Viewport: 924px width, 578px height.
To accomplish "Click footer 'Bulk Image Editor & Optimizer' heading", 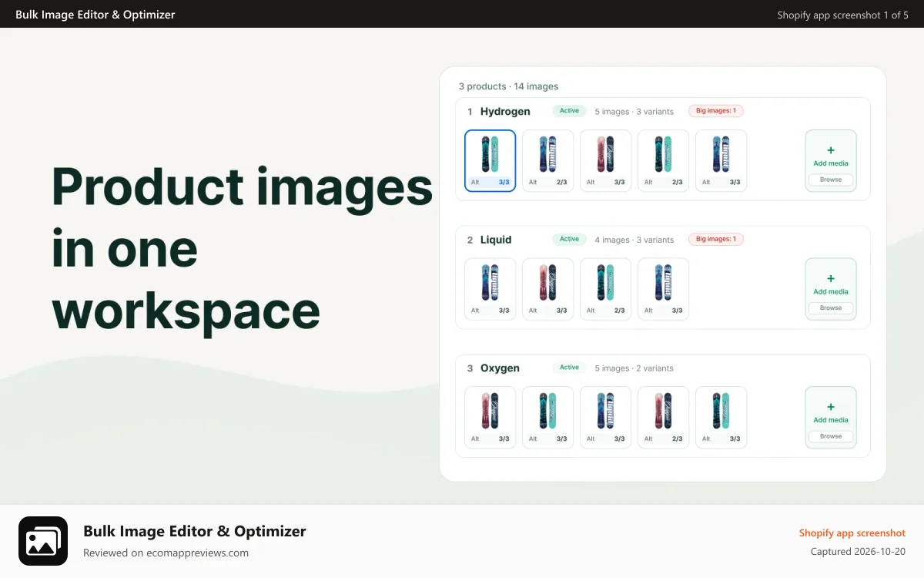I will point(195,531).
